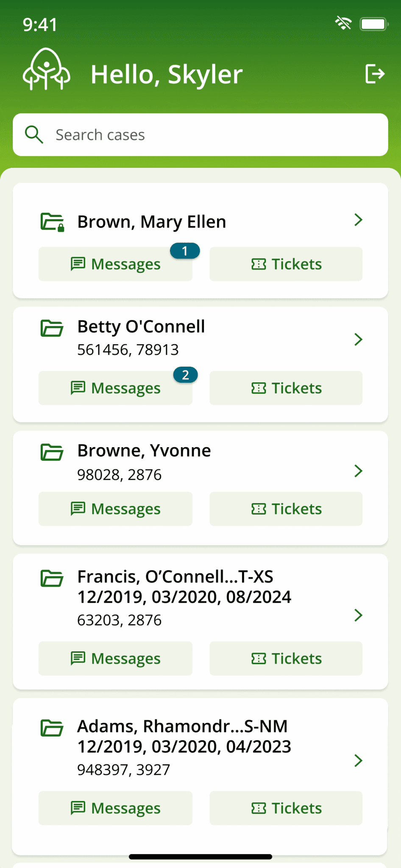Open Messages for Brown, Mary Ellen
This screenshot has width=401, height=868.
(115, 264)
